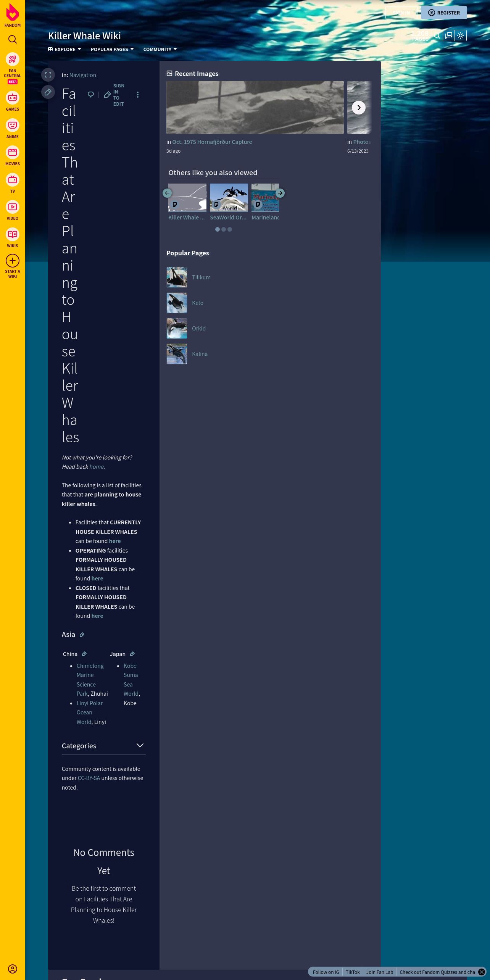The height and width of the screenshot is (980, 490).
Task: Follow the home link in the hatnote
Action: [97, 467]
